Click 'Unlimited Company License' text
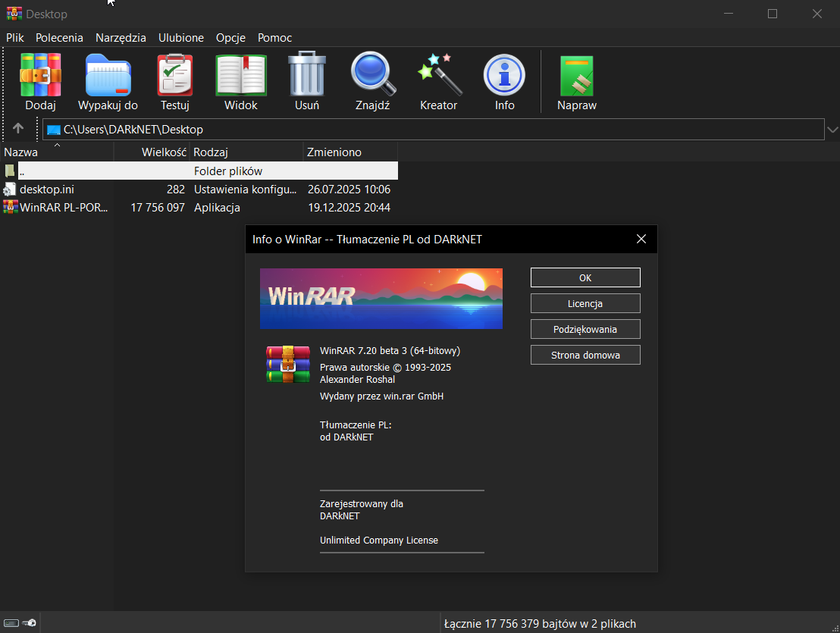 click(379, 540)
